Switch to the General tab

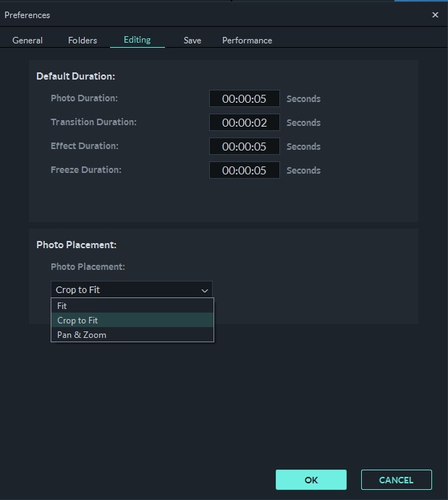(x=28, y=41)
